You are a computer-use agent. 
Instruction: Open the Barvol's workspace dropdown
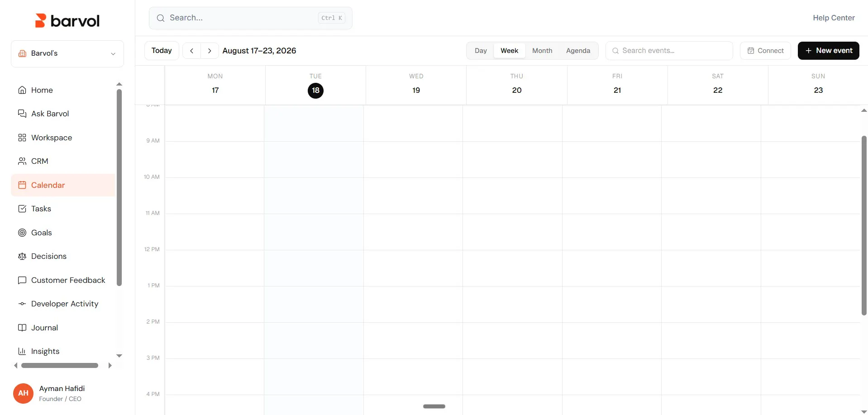coord(67,53)
